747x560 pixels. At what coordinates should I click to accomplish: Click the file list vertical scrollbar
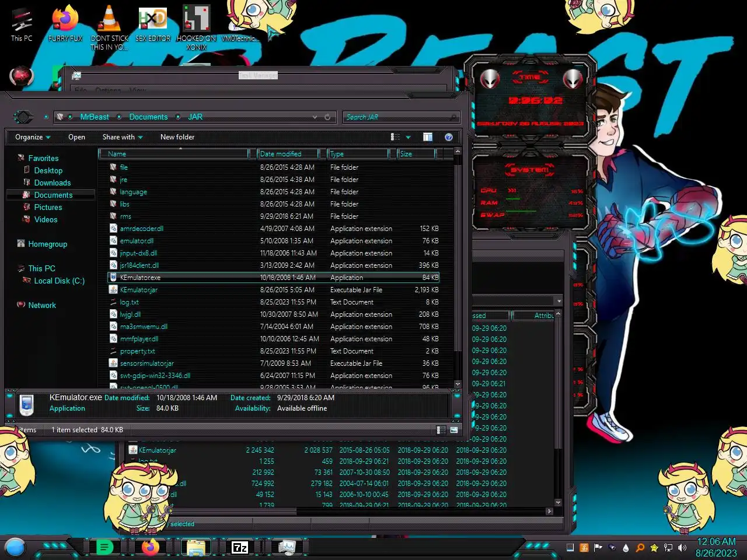point(458,268)
